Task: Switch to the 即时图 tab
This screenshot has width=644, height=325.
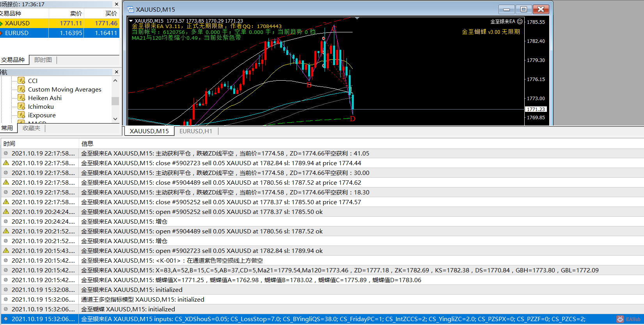Action: pyautogui.click(x=43, y=60)
